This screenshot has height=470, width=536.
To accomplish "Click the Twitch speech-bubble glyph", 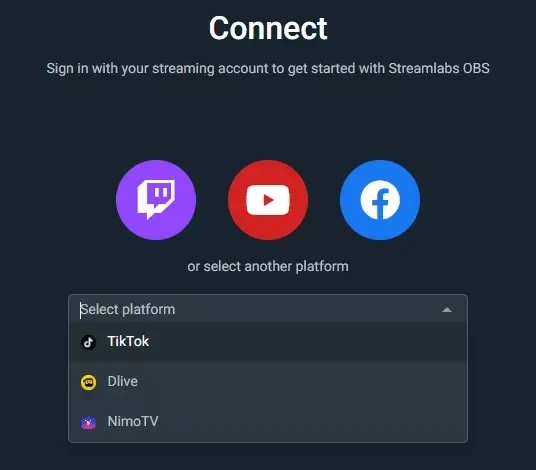I will pyautogui.click(x=156, y=199).
